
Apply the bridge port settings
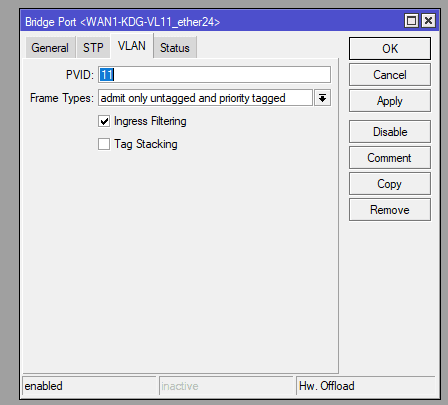tap(390, 101)
